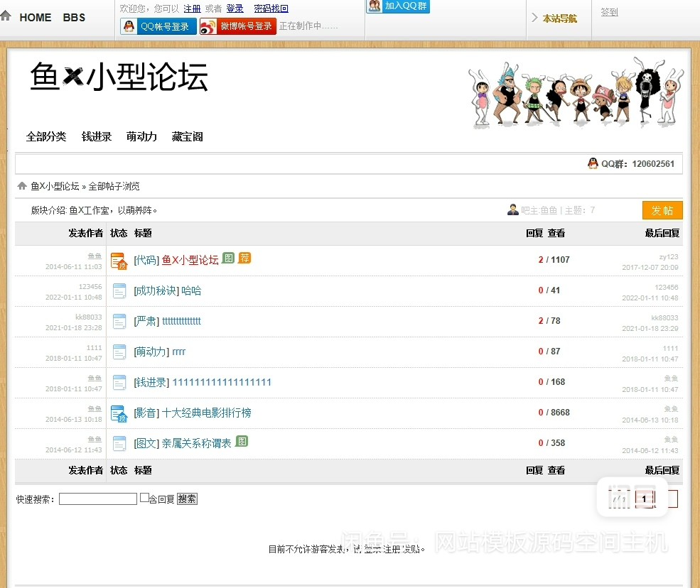
Task: Click the penguin icon beside QQ群 number
Action: [593, 163]
